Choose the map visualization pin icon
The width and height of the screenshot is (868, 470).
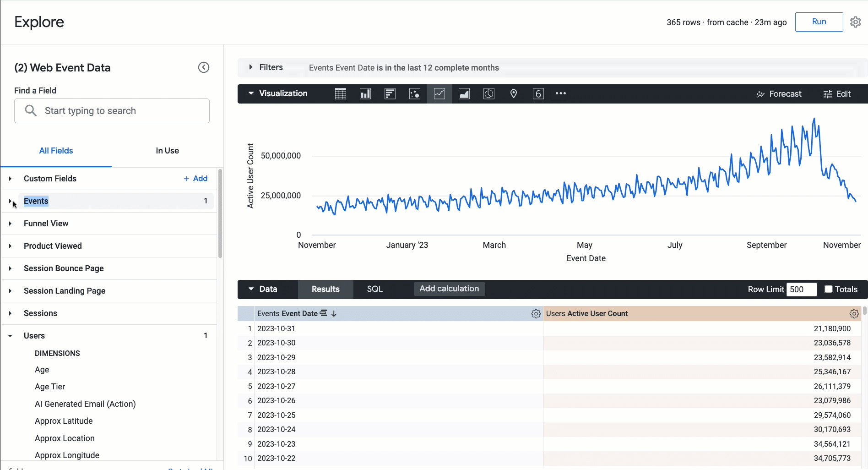click(x=513, y=94)
